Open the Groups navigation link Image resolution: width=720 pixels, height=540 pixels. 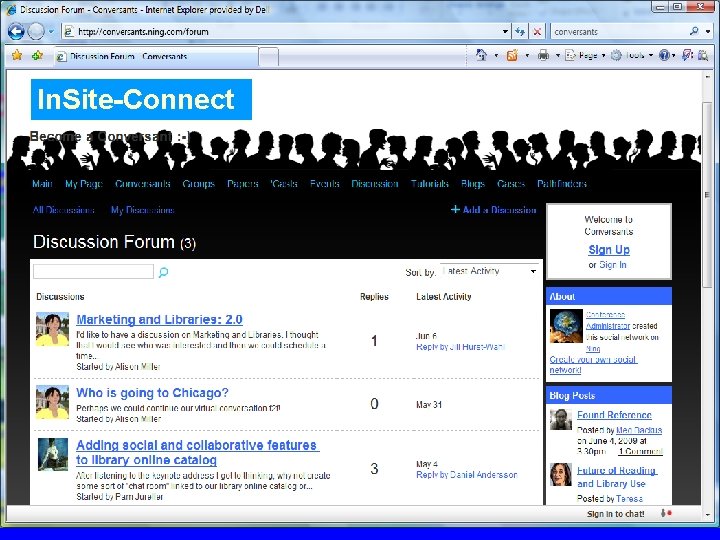click(x=198, y=184)
